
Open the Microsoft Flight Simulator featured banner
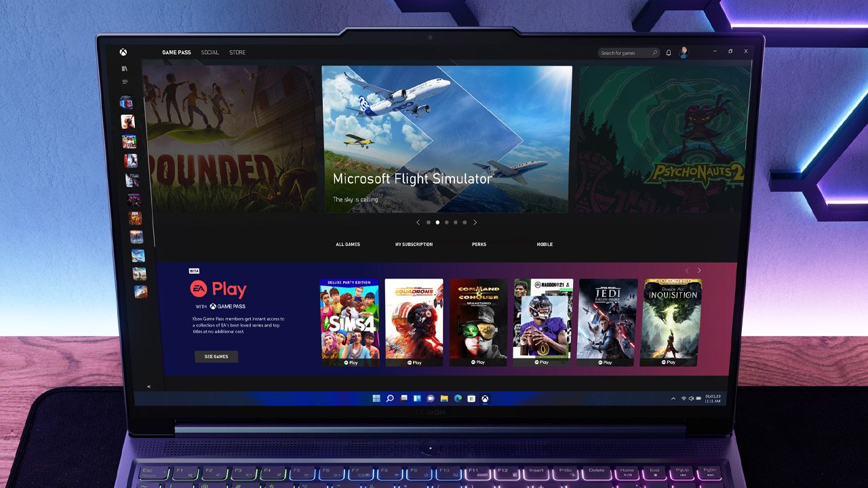click(447, 139)
